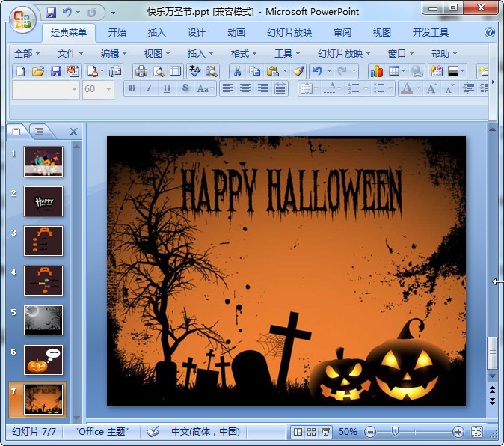
Task: Click the print icon
Action: coord(141,71)
